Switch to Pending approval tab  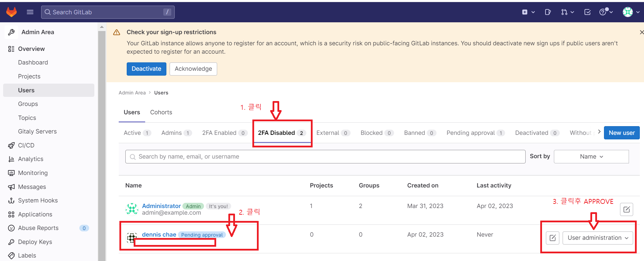coord(476,133)
